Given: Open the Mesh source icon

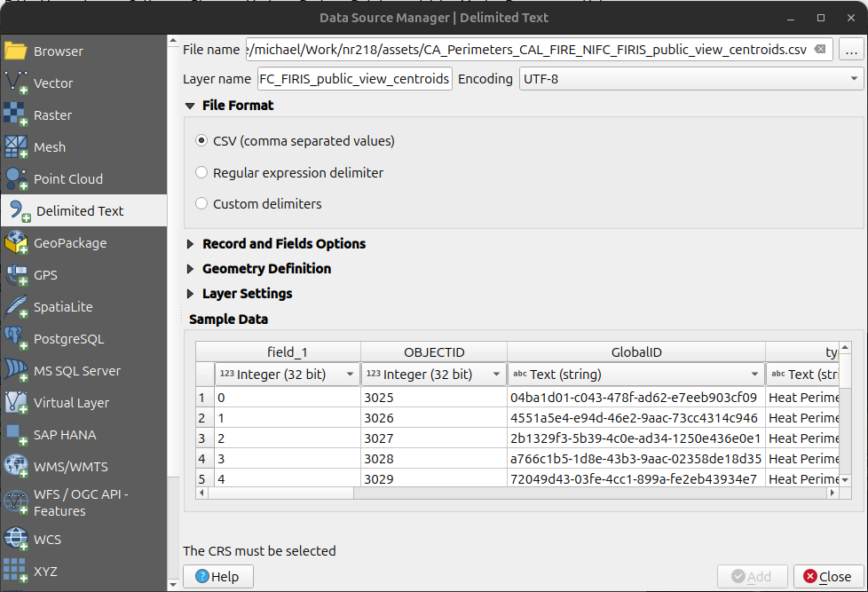Looking at the screenshot, I should (x=16, y=146).
